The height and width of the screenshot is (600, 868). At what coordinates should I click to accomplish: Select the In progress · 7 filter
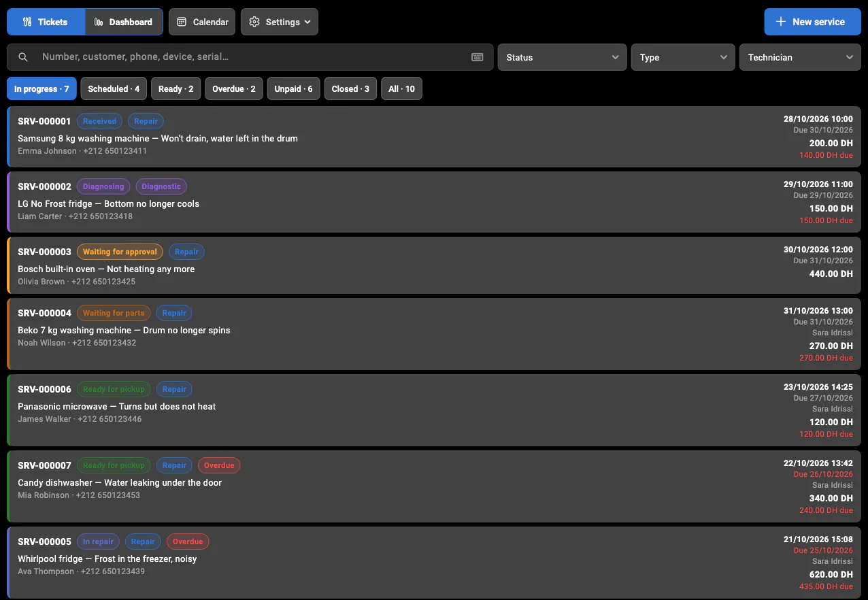(41, 88)
